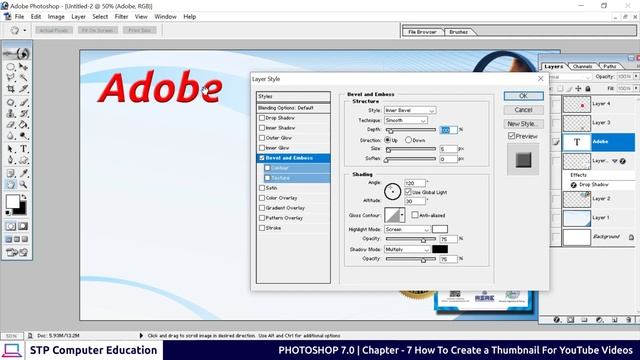Open the Window menu
The height and width of the screenshot is (360, 640).
pos(165,17)
